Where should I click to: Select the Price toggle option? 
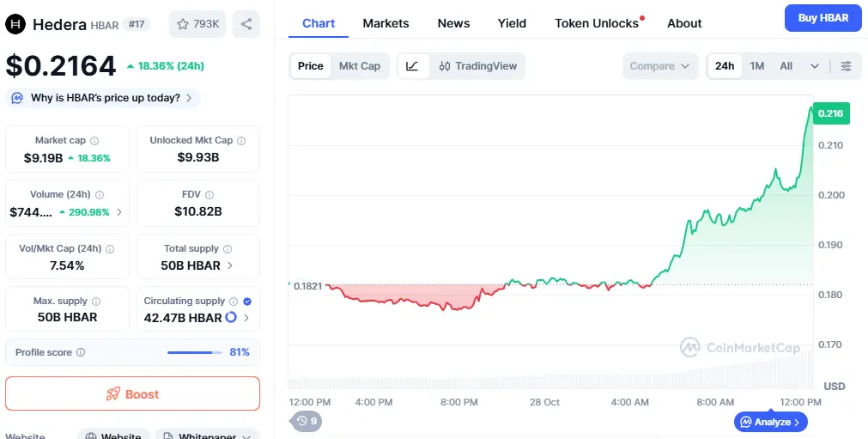pyautogui.click(x=310, y=66)
